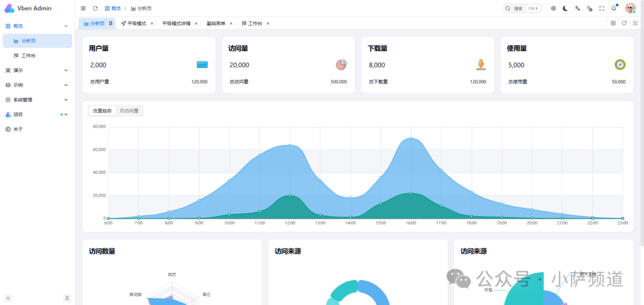Switch to the 基础表单 tab
This screenshot has width=644, height=305.
216,23
